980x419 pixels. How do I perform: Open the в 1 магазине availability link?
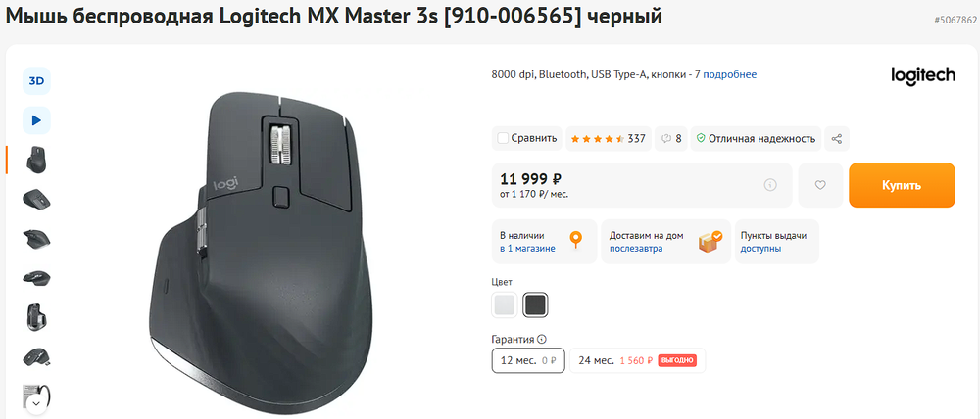527,249
